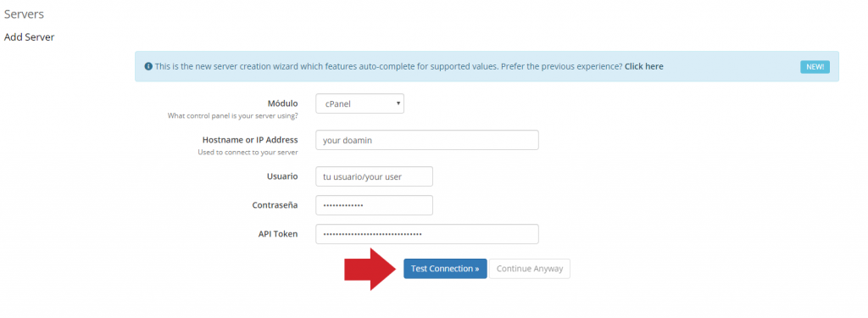The width and height of the screenshot is (868, 318).
Task: Follow the 'Click here' link for the previous experience
Action: (x=644, y=66)
